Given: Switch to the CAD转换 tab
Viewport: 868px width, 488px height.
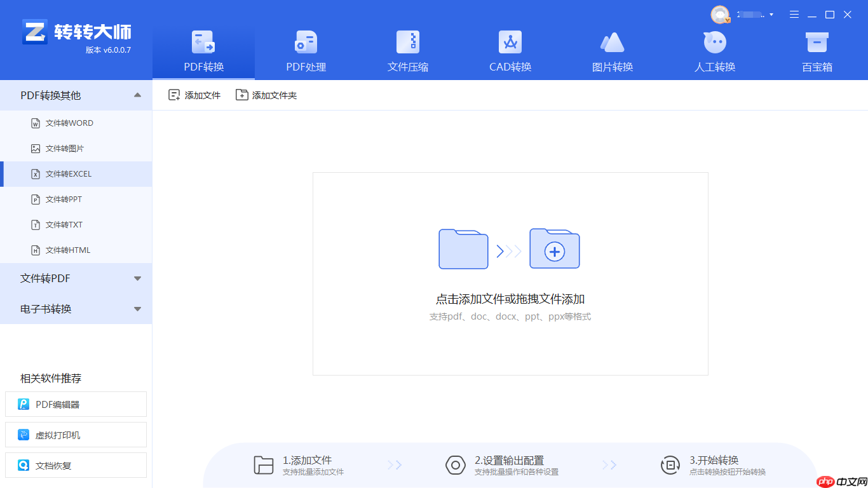Looking at the screenshot, I should click(510, 53).
